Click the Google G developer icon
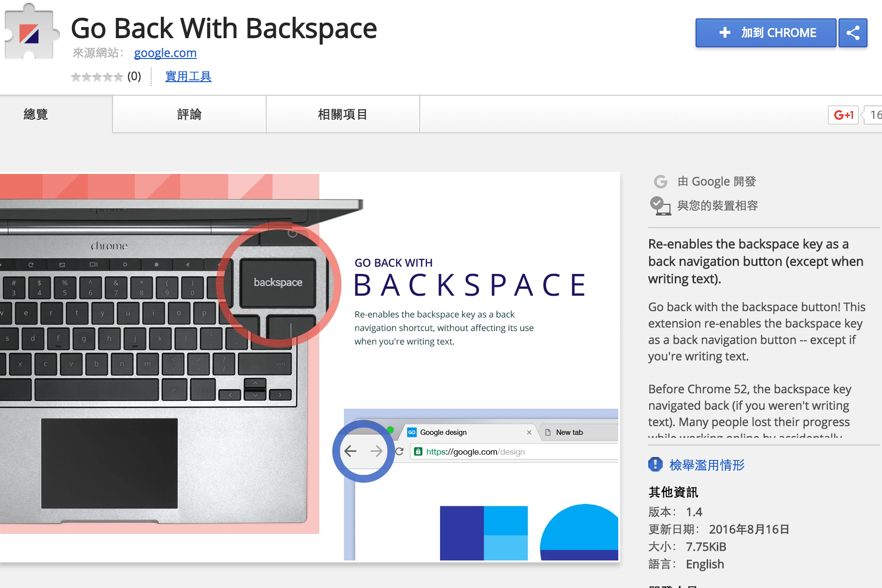Screen dimensions: 882x588 (660, 182)
